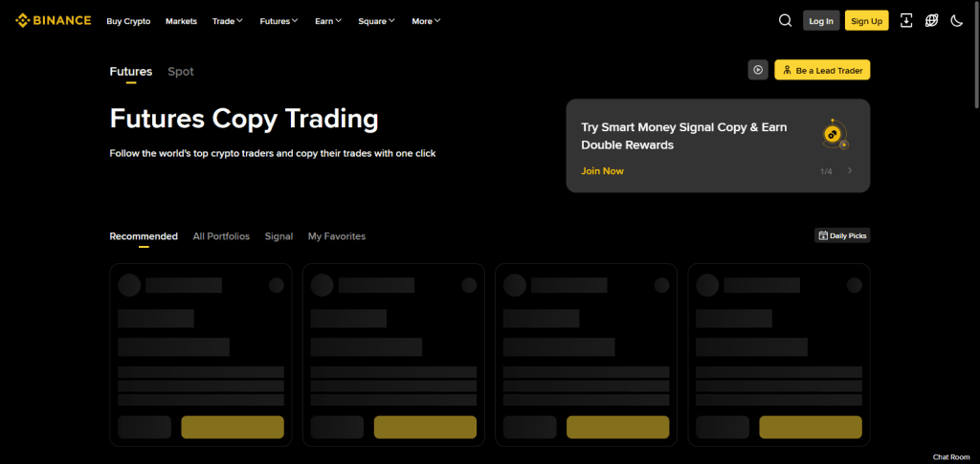The height and width of the screenshot is (464, 980).
Task: Click the Smart Money Signal banner text
Action: (684, 136)
